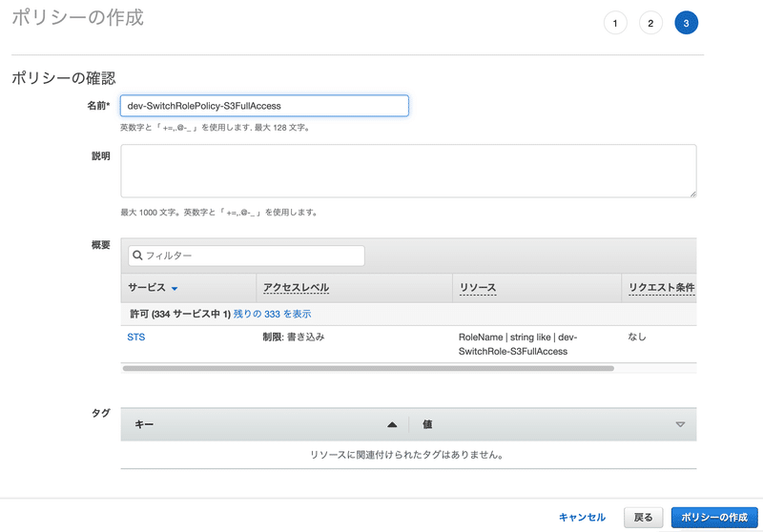Click the policy name input field
Viewport: 763px width, 532px height.
264,106
